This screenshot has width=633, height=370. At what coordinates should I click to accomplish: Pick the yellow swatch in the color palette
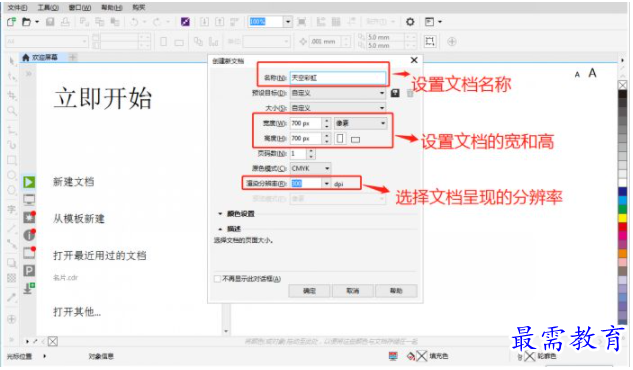coord(623,218)
